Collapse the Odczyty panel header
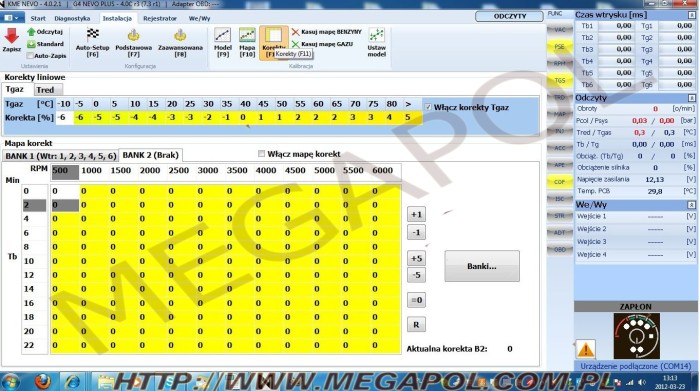 (692, 98)
